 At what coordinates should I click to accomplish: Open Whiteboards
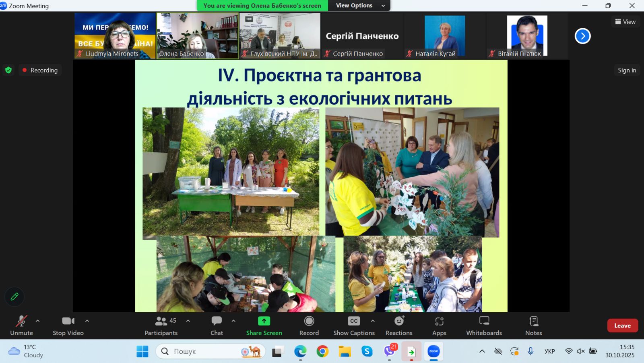pos(484,326)
